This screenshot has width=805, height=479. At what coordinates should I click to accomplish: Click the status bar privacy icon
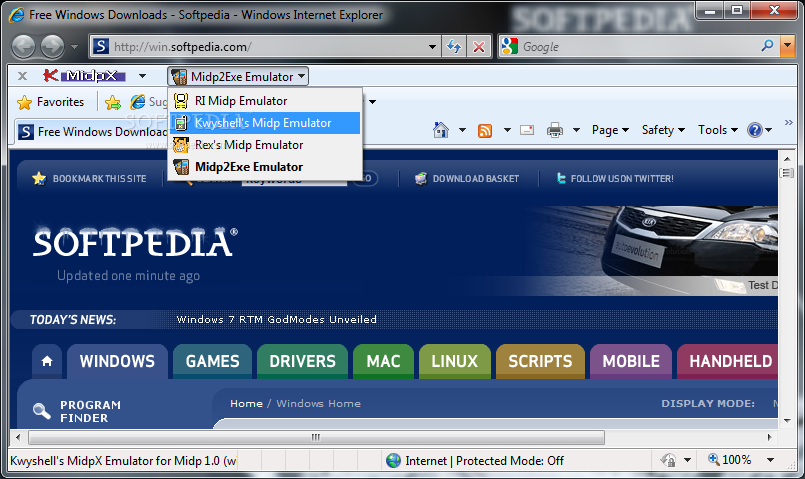668,460
